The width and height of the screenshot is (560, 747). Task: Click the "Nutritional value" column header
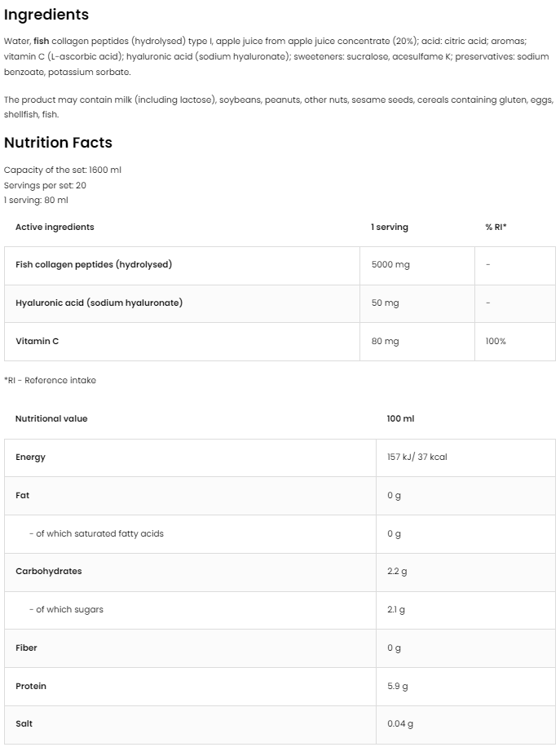[x=51, y=418]
